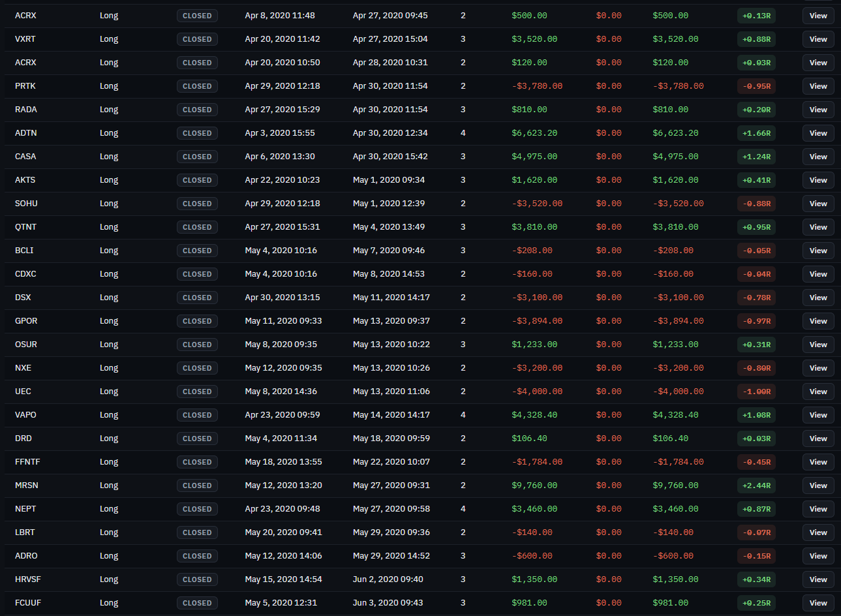View the DRD trade
The width and height of the screenshot is (841, 616).
818,439
